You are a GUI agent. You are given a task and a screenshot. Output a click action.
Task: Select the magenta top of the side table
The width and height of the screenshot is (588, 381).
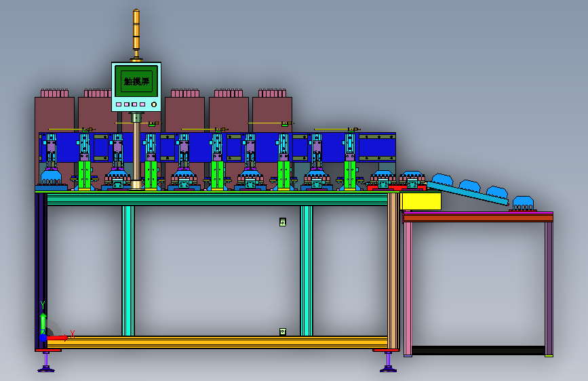(x=477, y=213)
